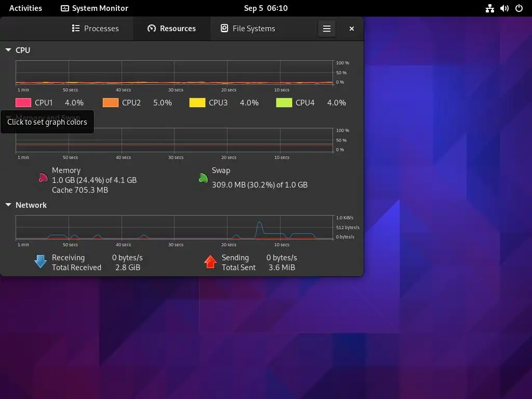Click the '512 bytes/s' network axis label

[x=348, y=228]
